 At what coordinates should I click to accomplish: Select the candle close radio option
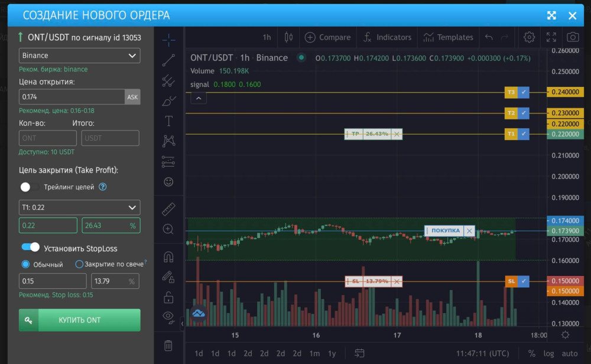click(x=79, y=264)
